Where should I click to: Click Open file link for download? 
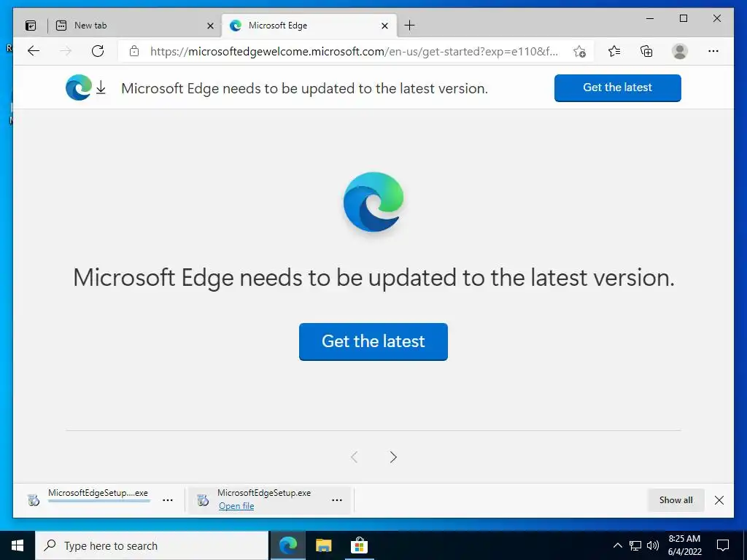[x=236, y=506]
